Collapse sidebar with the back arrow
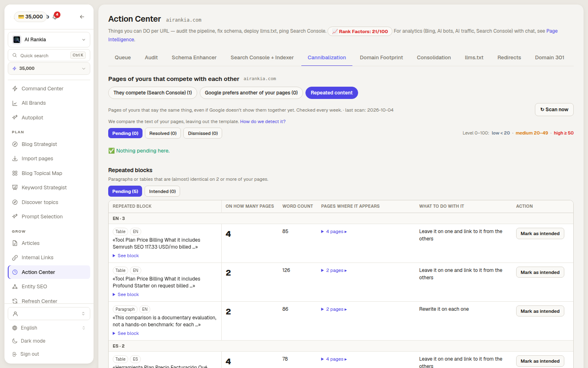This screenshot has height=368, width=588. coord(82,17)
